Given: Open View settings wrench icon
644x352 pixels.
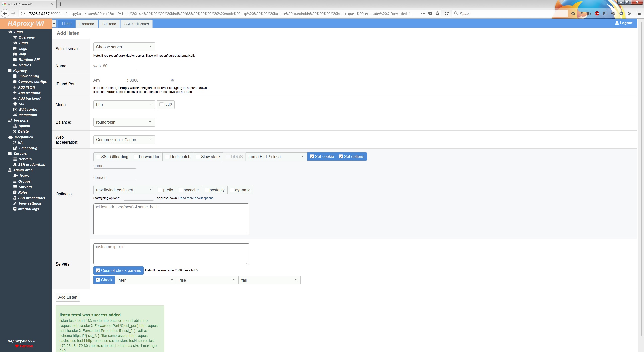Looking at the screenshot, I should click(x=15, y=203).
